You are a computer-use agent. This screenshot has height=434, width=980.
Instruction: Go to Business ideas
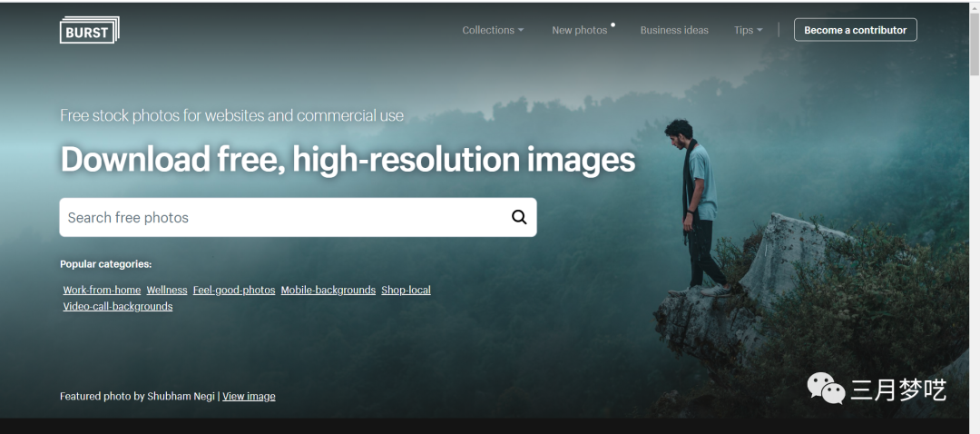tap(674, 30)
